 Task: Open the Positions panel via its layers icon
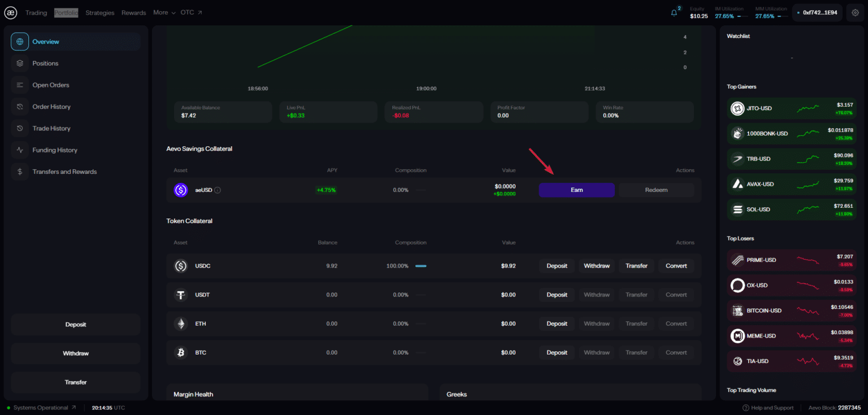click(x=20, y=63)
